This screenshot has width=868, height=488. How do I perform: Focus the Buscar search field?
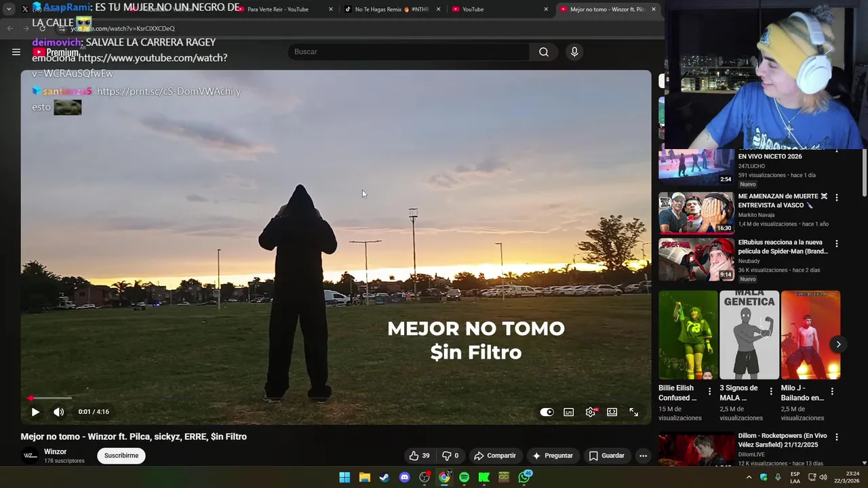(x=408, y=52)
